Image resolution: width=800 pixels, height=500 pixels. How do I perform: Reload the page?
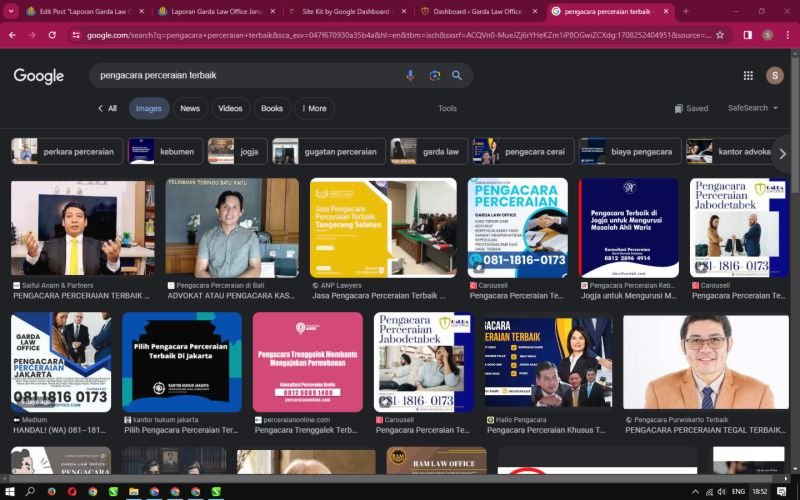[51, 34]
